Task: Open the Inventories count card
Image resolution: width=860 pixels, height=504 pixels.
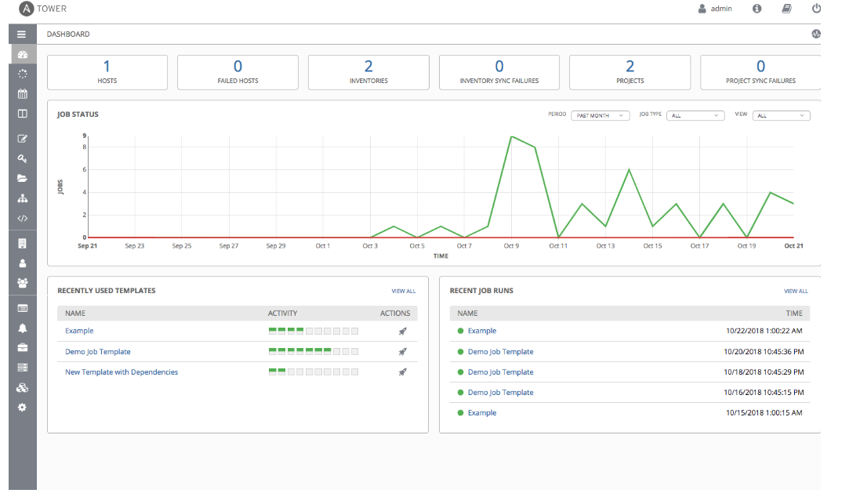Action: click(368, 72)
